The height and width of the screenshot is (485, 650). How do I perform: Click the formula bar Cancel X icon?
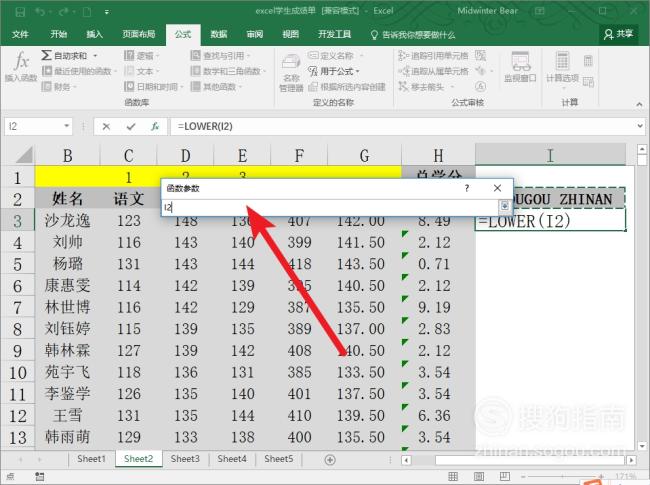(x=106, y=126)
